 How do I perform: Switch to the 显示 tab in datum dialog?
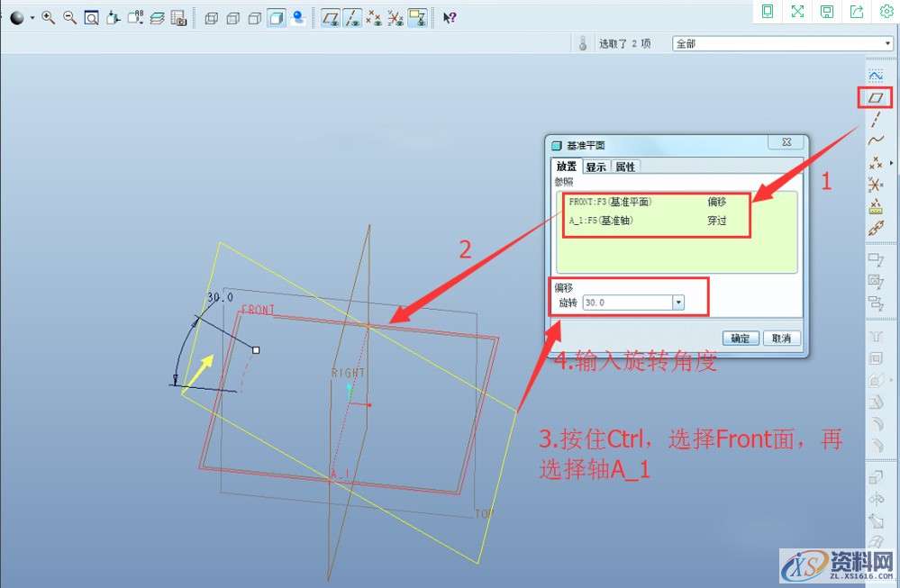(596, 166)
